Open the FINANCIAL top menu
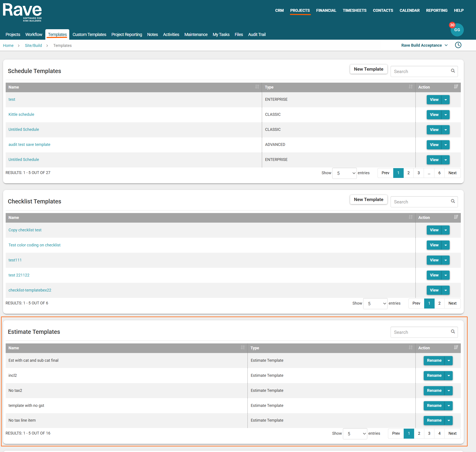476x452 pixels. (326, 10)
